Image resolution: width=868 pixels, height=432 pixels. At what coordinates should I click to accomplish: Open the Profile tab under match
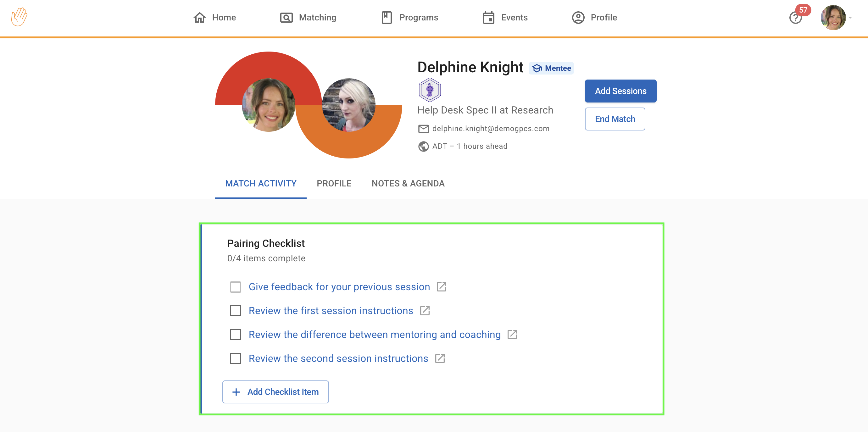click(334, 183)
